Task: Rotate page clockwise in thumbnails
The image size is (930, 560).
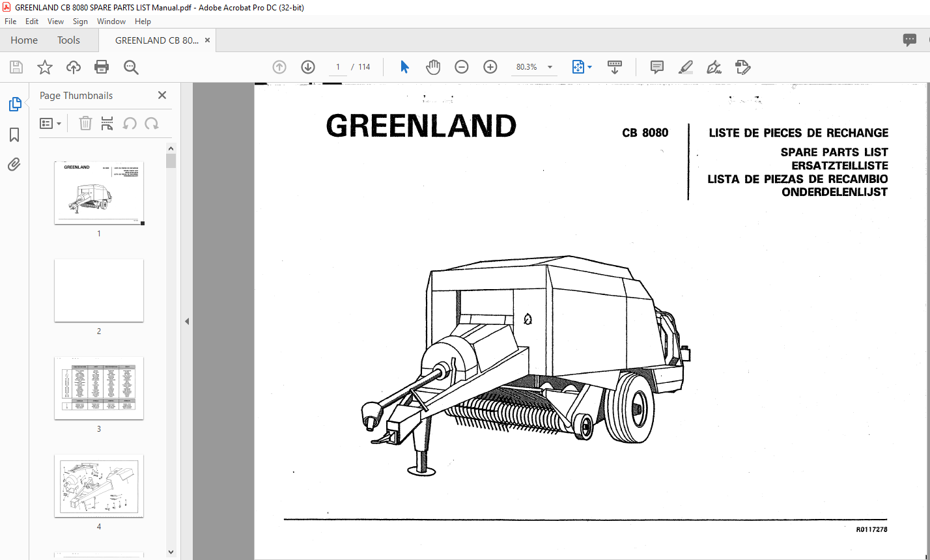Action: pos(152,123)
